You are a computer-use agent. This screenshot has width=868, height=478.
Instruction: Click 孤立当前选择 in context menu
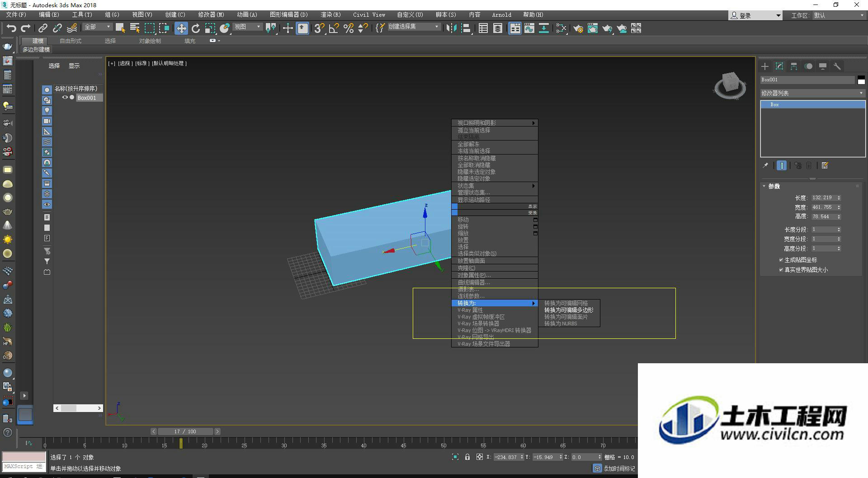[x=495, y=130]
